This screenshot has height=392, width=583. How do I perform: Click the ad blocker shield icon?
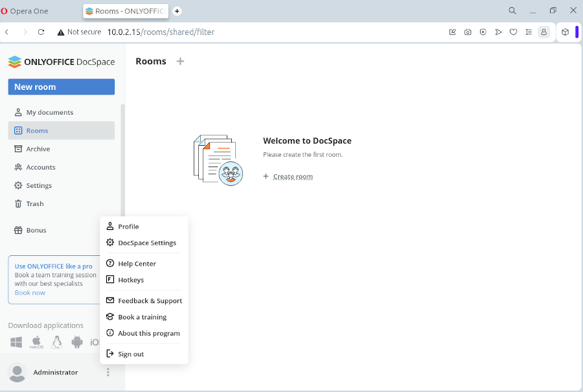point(483,32)
